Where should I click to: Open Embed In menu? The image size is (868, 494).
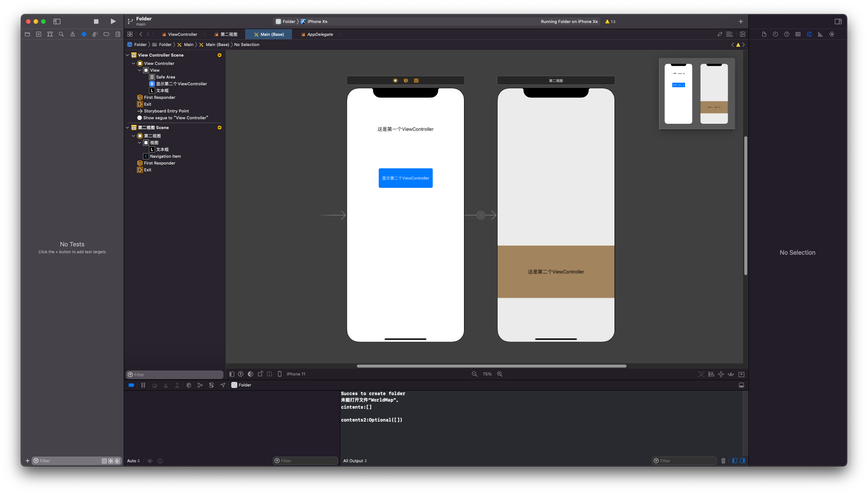coord(741,374)
